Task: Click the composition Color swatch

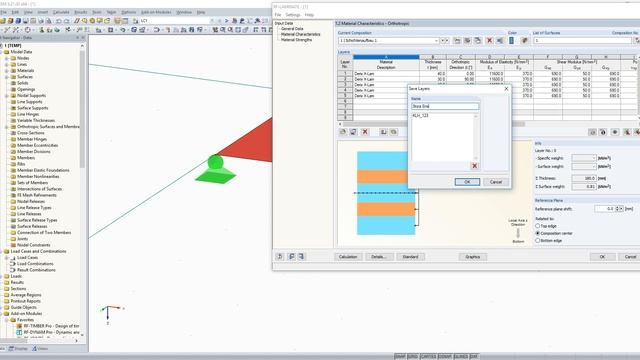Action: pos(511,40)
